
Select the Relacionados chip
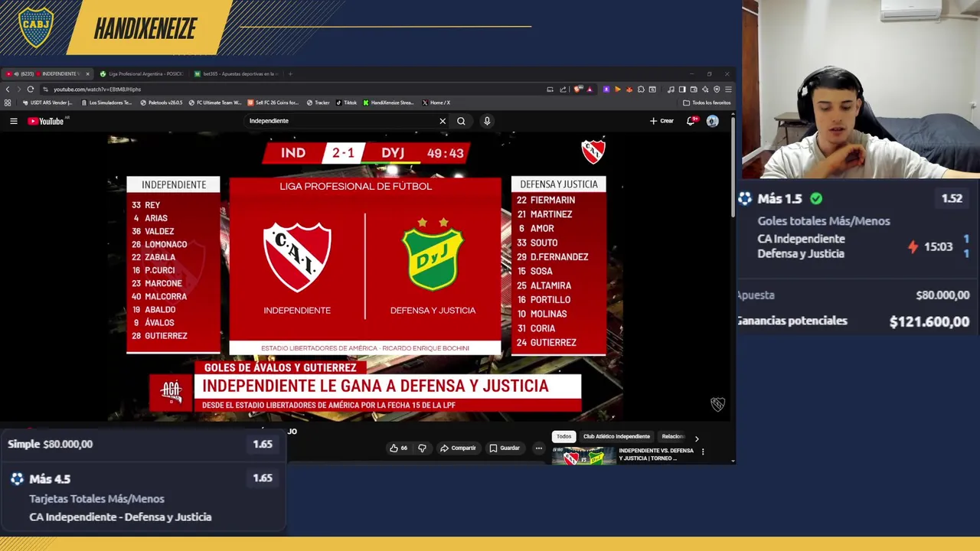673,436
